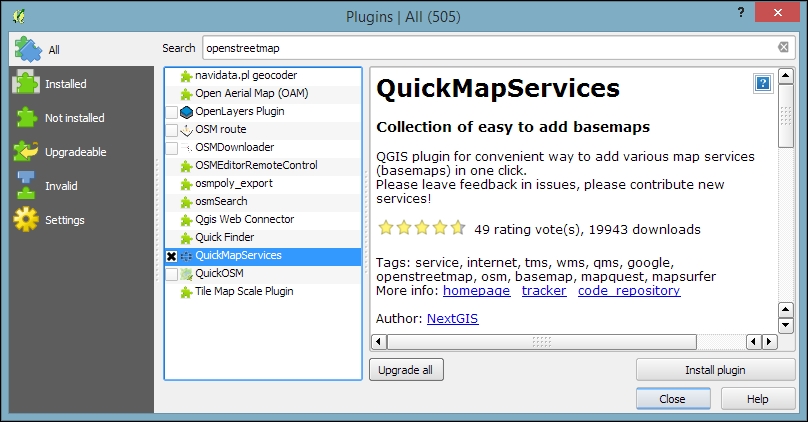808x422 pixels.
Task: Click the Tile Map Scale Plugin icon
Action: [x=186, y=292]
